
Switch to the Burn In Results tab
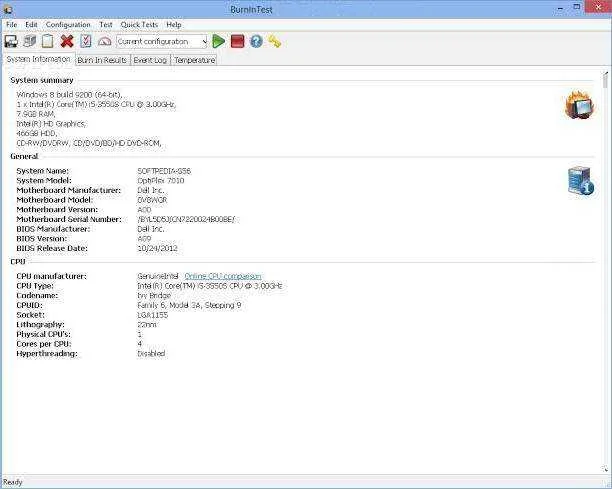pos(102,60)
